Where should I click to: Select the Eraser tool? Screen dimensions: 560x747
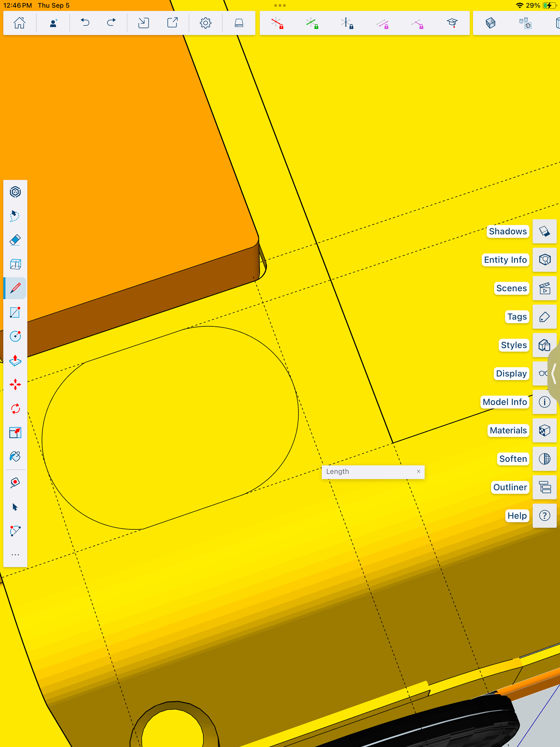[x=15, y=240]
